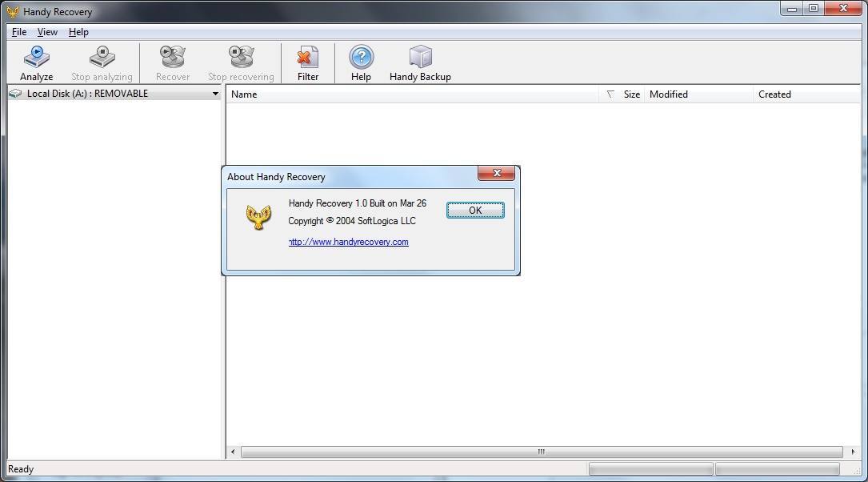Open the drive selection dropdown

[x=214, y=93]
